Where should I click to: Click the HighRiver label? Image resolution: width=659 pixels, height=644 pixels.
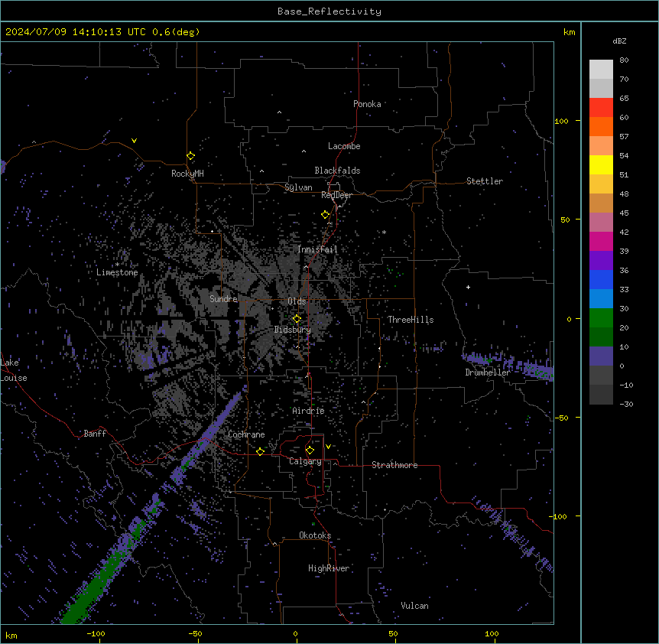329,568
